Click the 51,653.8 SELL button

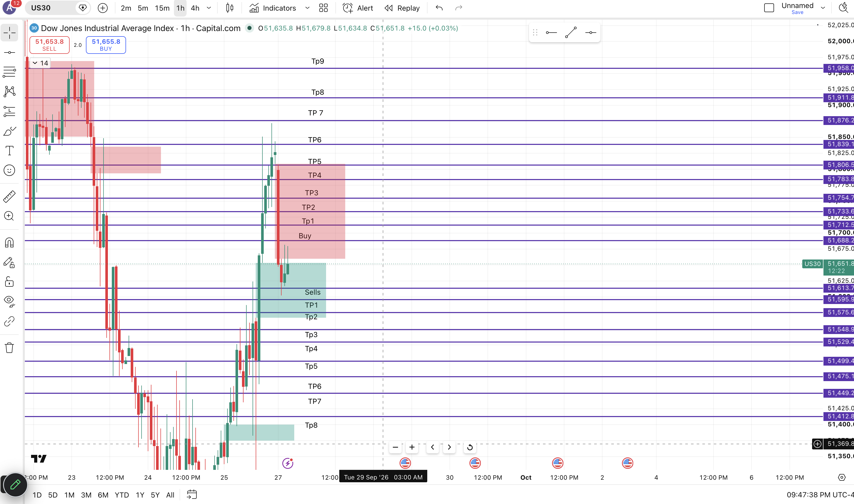click(x=50, y=45)
